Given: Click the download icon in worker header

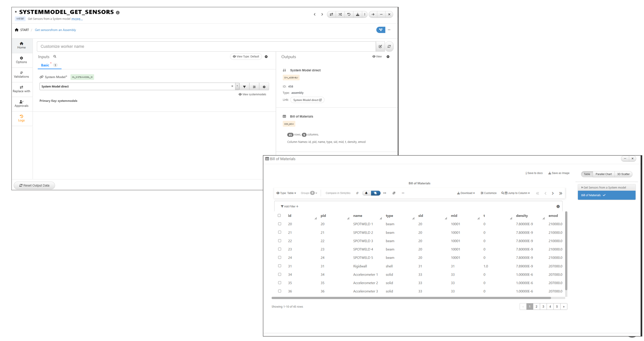Looking at the screenshot, I should (358, 14).
